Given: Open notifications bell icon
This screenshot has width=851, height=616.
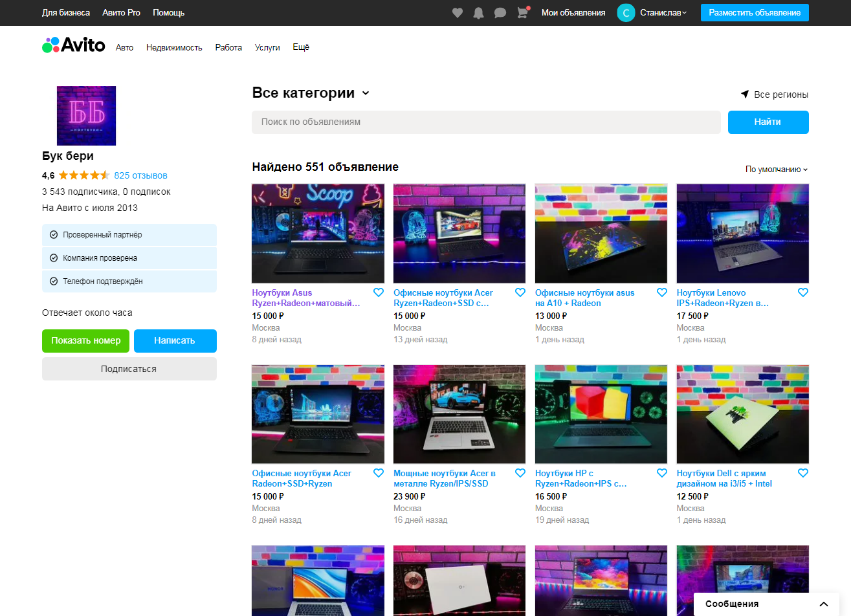Looking at the screenshot, I should tap(479, 13).
